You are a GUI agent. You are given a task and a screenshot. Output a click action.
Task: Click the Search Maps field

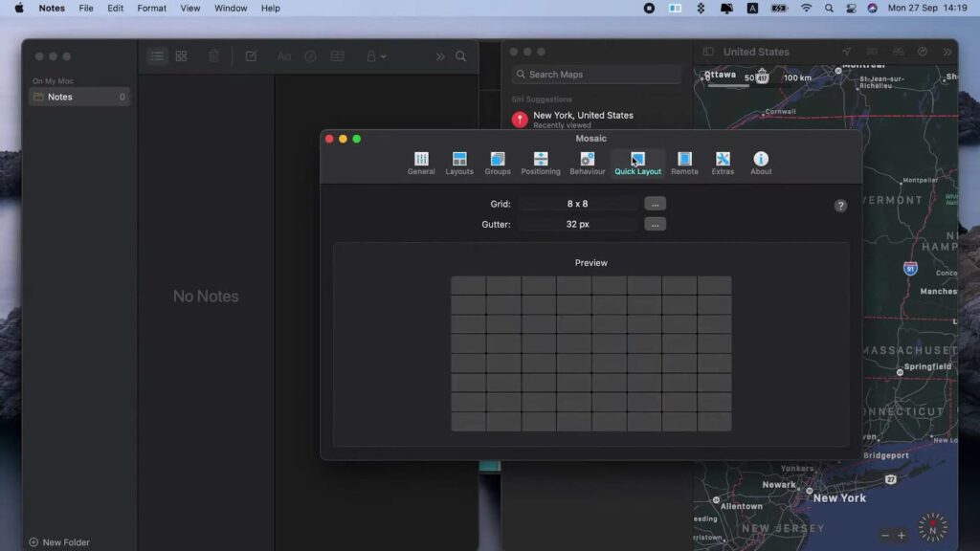tap(596, 75)
